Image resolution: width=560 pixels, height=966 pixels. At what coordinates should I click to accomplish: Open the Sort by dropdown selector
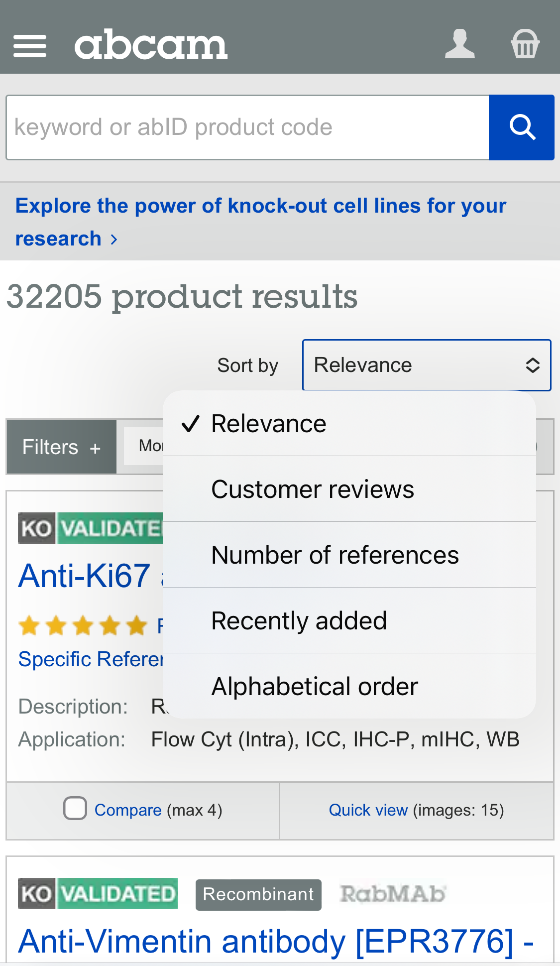point(426,365)
